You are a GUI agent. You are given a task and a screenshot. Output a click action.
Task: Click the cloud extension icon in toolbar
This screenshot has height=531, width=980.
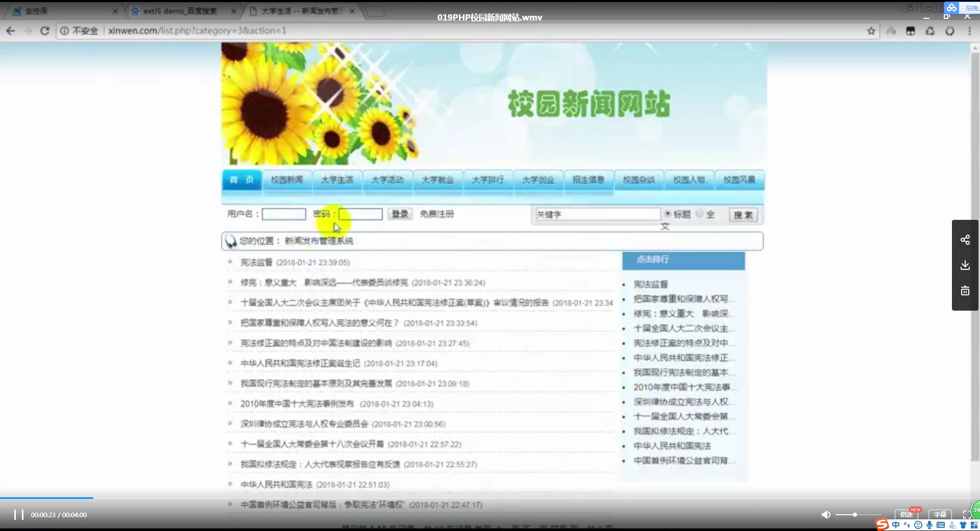point(891,31)
